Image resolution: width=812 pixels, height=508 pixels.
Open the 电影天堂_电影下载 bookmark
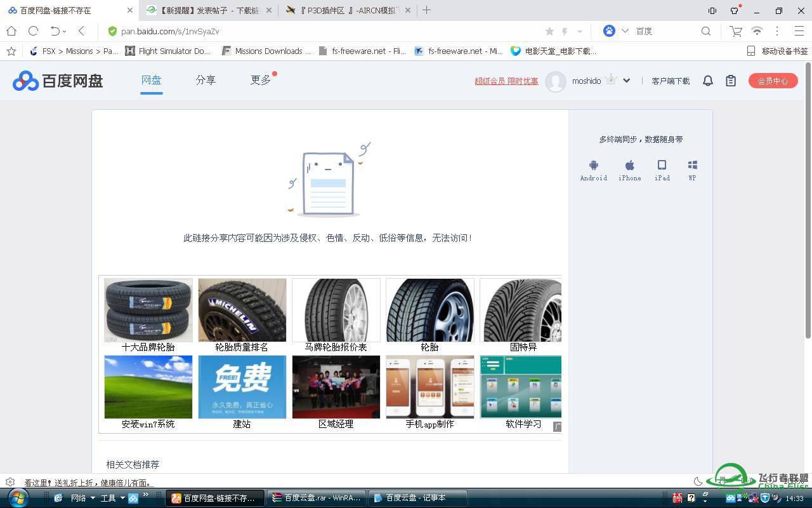[x=554, y=51]
